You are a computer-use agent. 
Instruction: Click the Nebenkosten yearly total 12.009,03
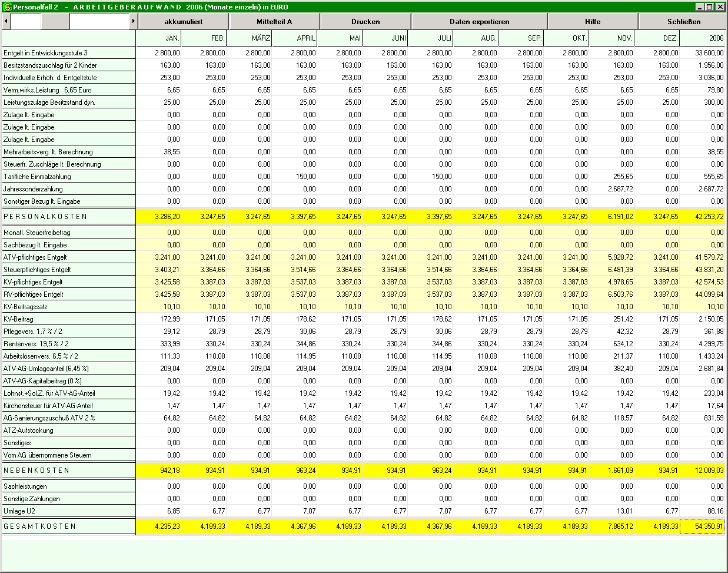703,471
